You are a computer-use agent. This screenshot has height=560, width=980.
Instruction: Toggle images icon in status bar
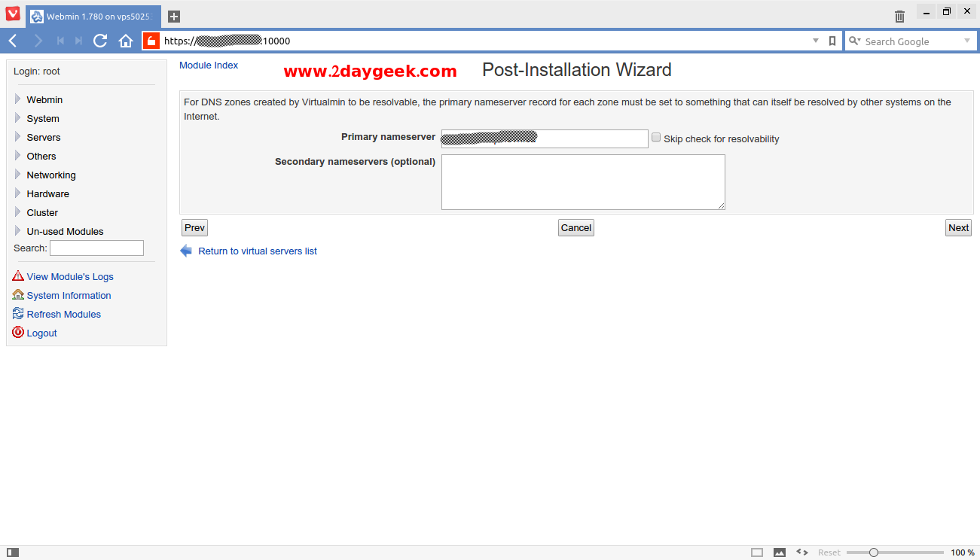pyautogui.click(x=780, y=552)
